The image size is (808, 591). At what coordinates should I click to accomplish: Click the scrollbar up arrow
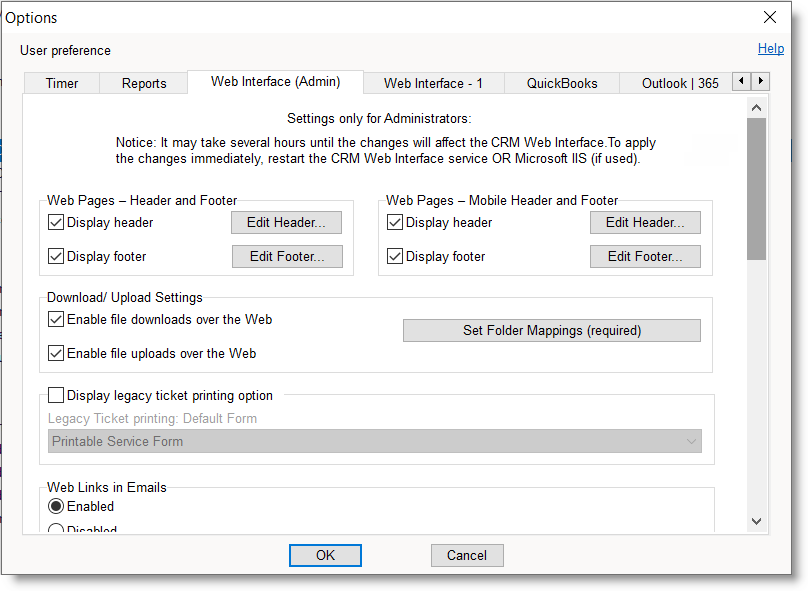(x=756, y=107)
